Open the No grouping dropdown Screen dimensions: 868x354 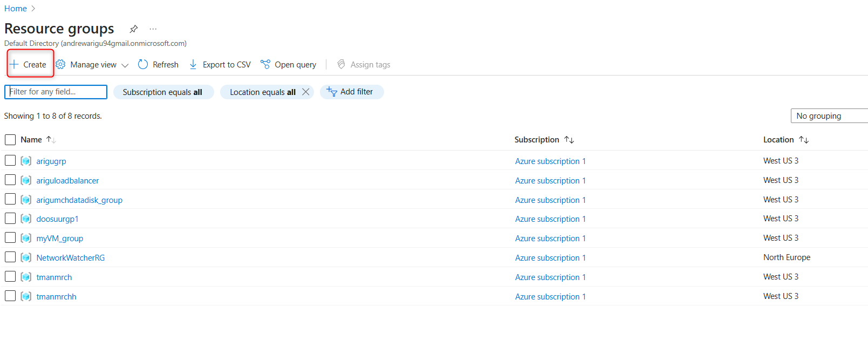tap(829, 116)
